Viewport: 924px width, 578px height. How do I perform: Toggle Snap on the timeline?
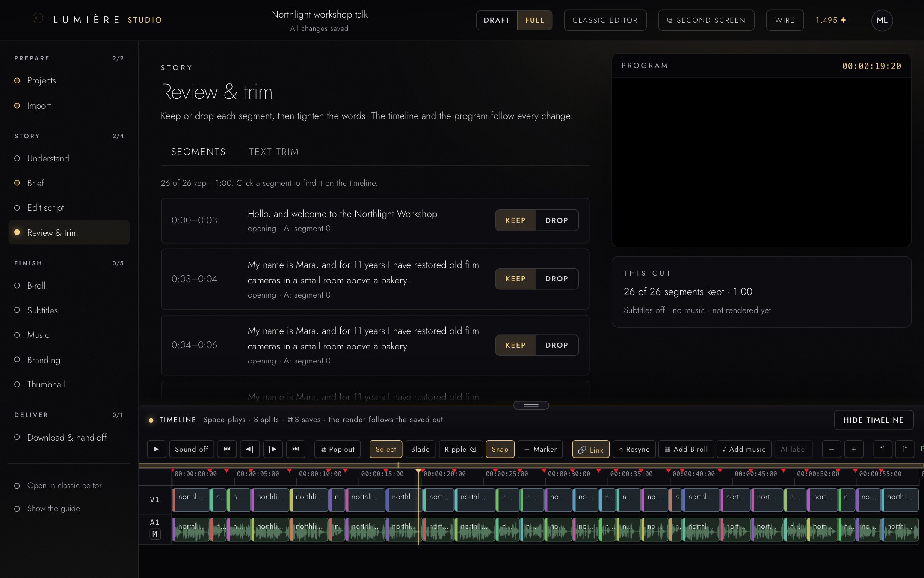click(500, 449)
